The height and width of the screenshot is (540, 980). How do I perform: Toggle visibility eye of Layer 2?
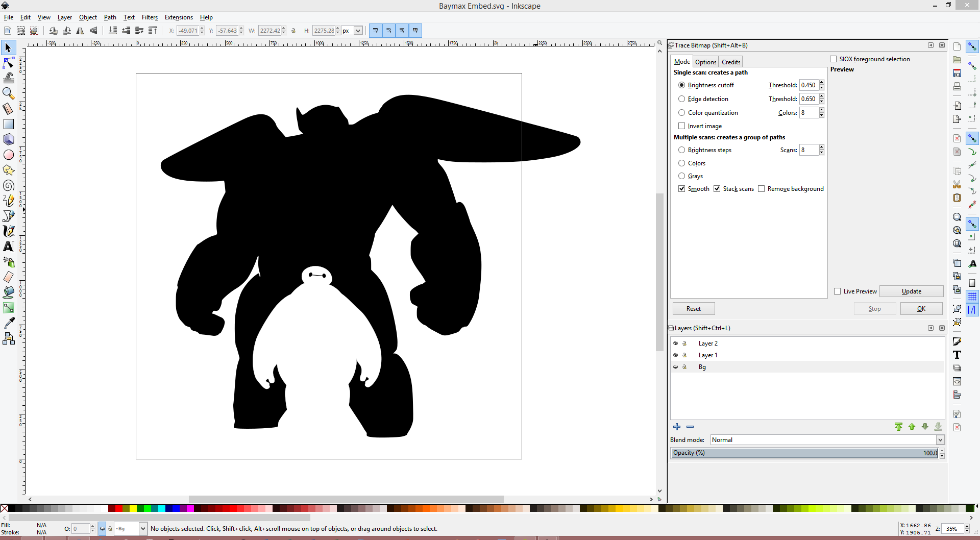tap(675, 343)
